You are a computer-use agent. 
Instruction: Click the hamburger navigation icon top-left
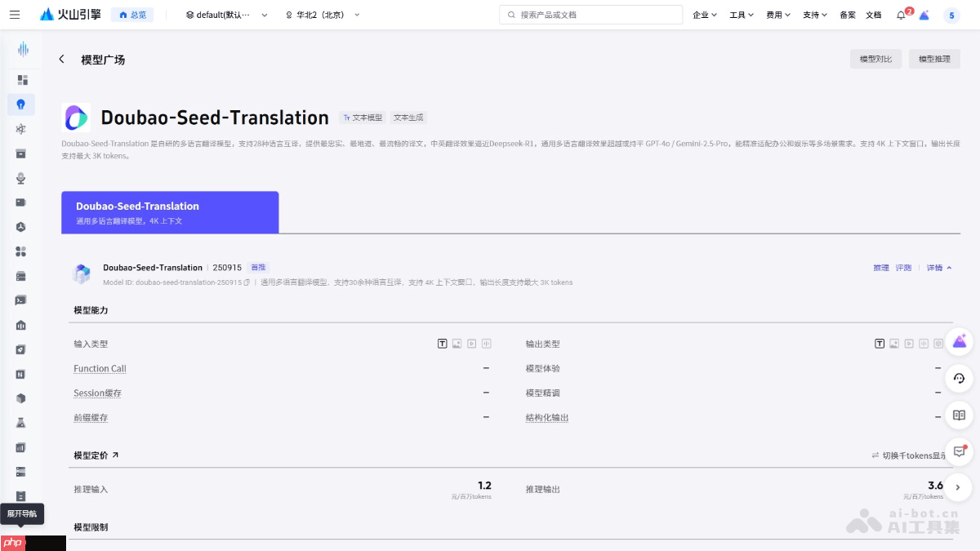point(15,14)
